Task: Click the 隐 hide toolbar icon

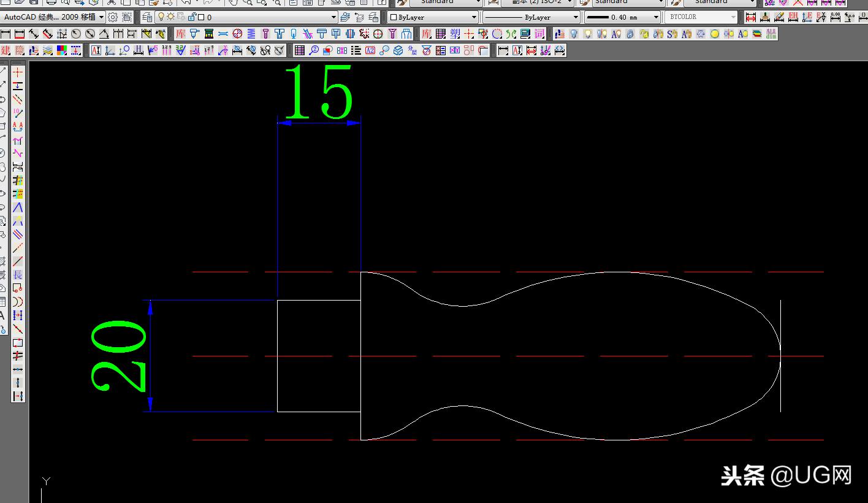Action: [20, 50]
